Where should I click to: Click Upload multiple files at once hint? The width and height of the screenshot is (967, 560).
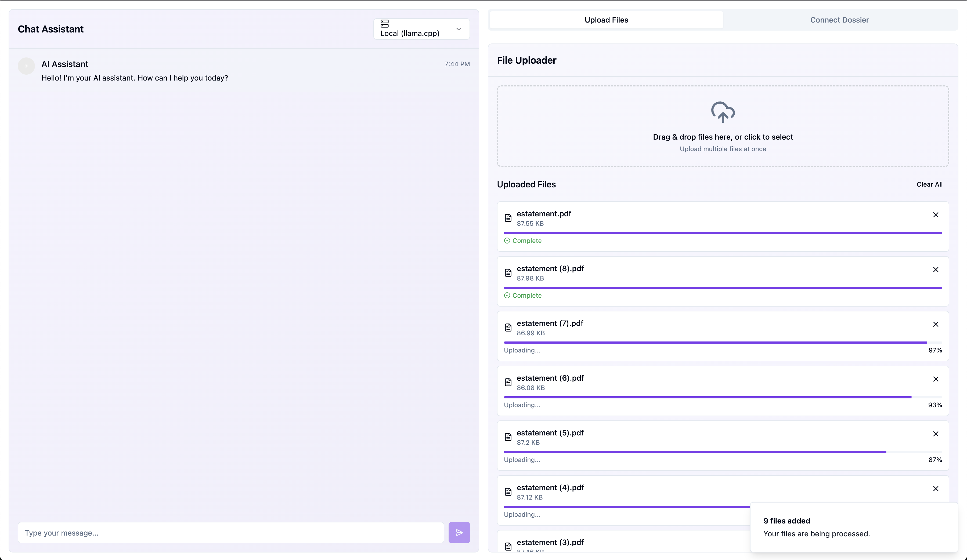723,149
